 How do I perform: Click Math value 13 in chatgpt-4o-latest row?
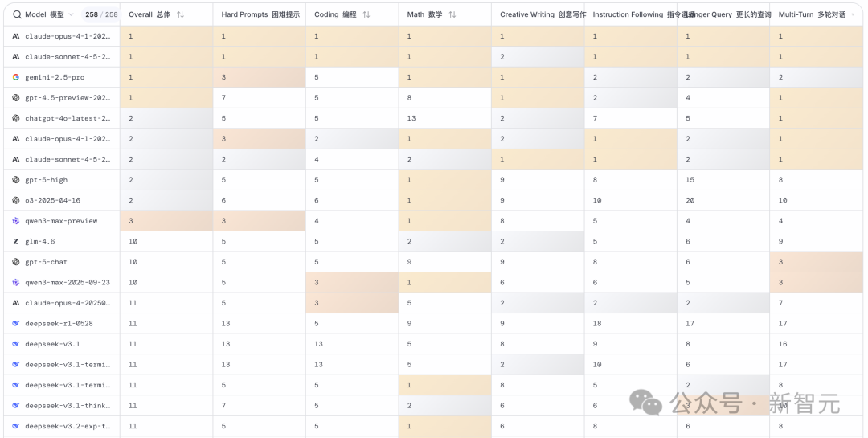(x=411, y=118)
